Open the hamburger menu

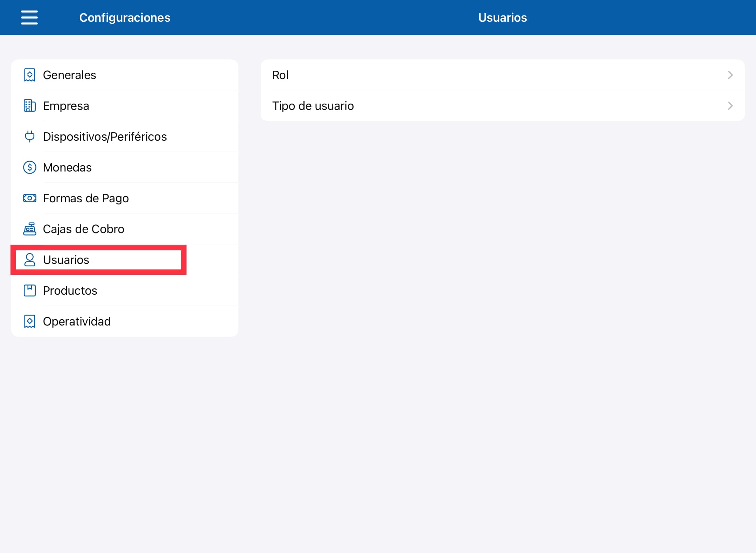[29, 17]
